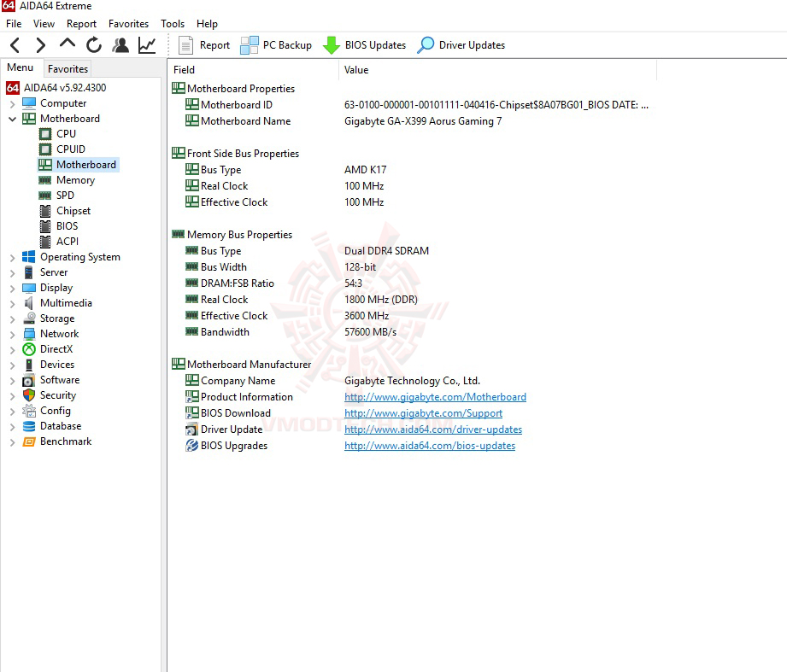
Task: Select the CPUID chip icon
Action: pyautogui.click(x=45, y=149)
